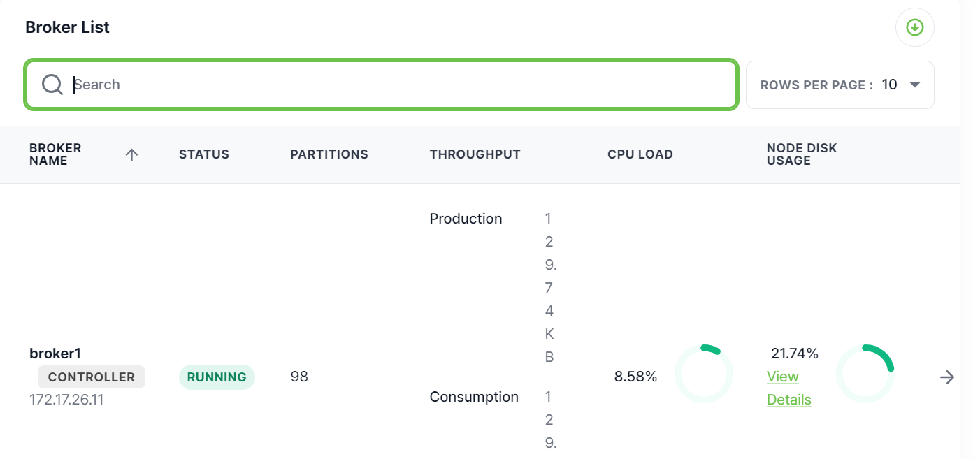Click the CPU Load column header

pyautogui.click(x=640, y=154)
